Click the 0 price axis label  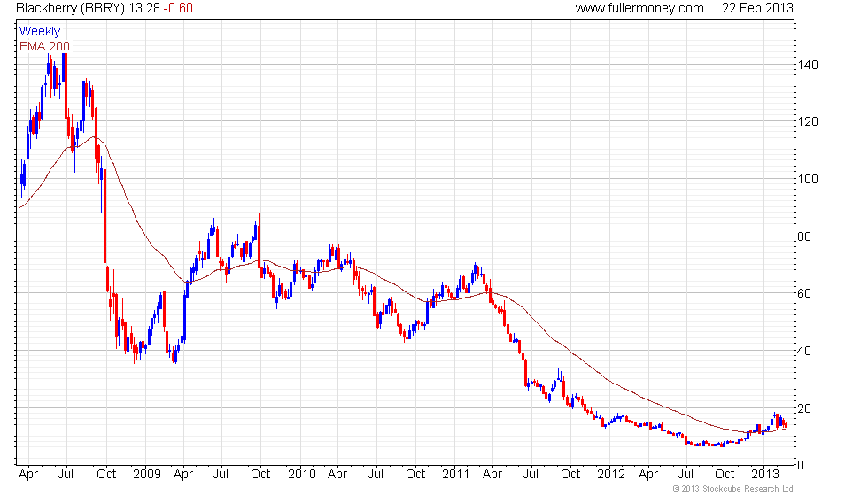[x=801, y=466]
